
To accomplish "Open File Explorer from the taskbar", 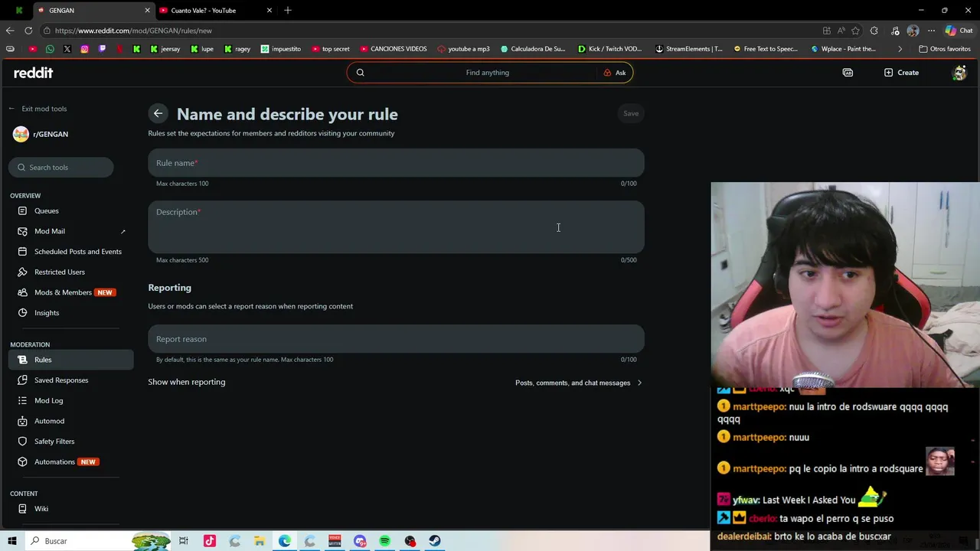I will click(x=260, y=541).
